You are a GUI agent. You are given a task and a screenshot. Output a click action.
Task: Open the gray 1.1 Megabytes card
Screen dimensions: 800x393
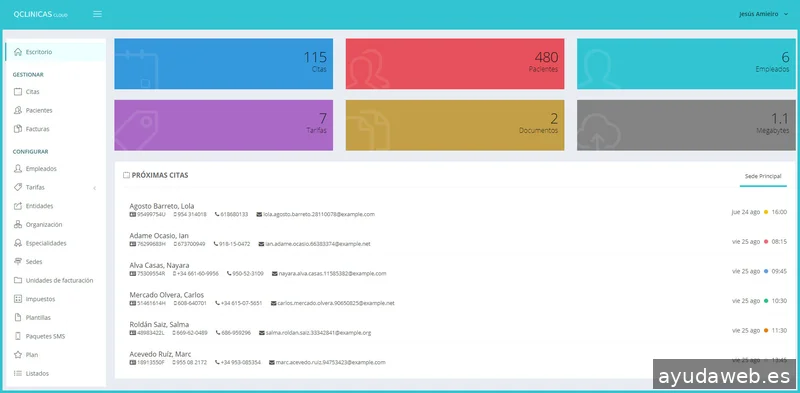click(686, 125)
